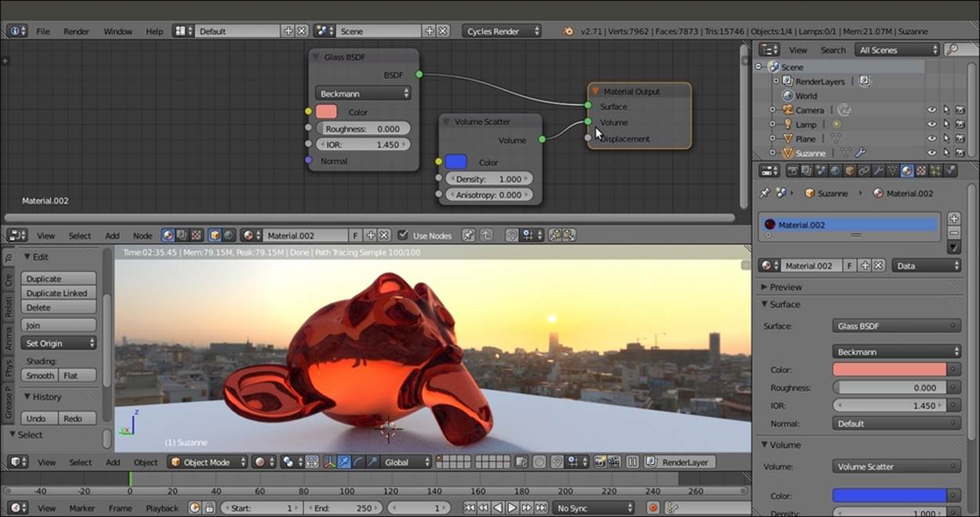This screenshot has height=517, width=980.
Task: Open the Object Mode dropdown
Action: [x=208, y=462]
